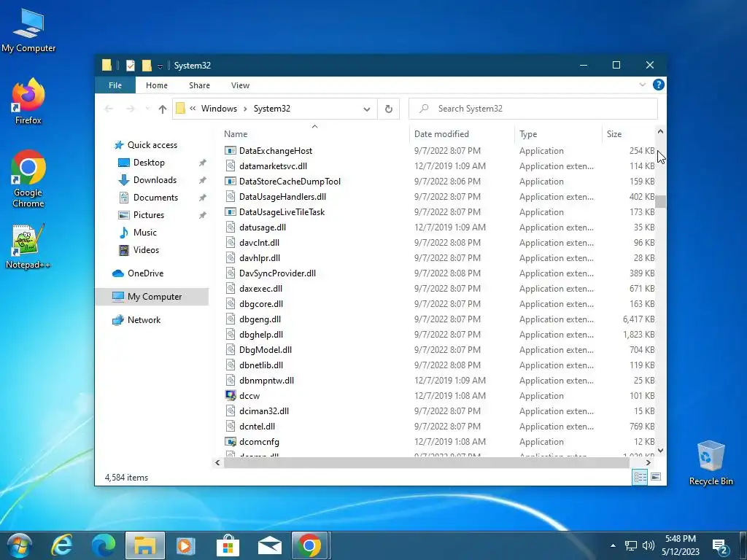Switch to the View ribbon tab
This screenshot has height=560, width=747.
click(240, 85)
